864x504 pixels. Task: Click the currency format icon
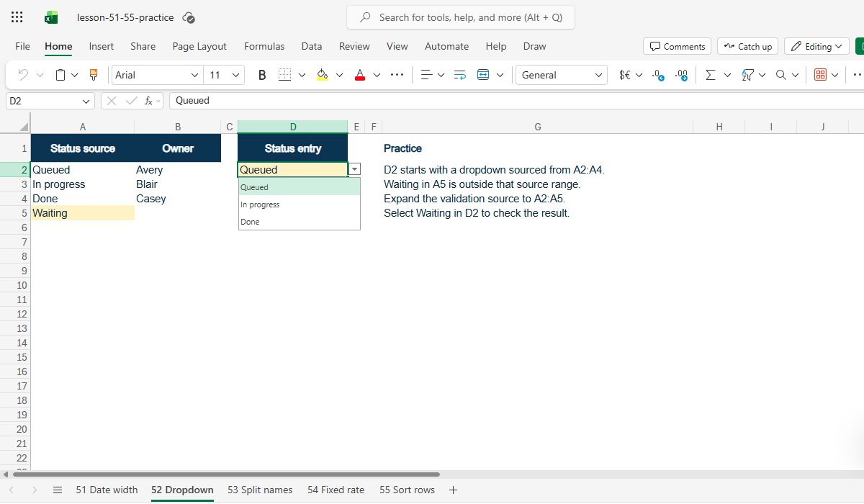[x=625, y=75]
